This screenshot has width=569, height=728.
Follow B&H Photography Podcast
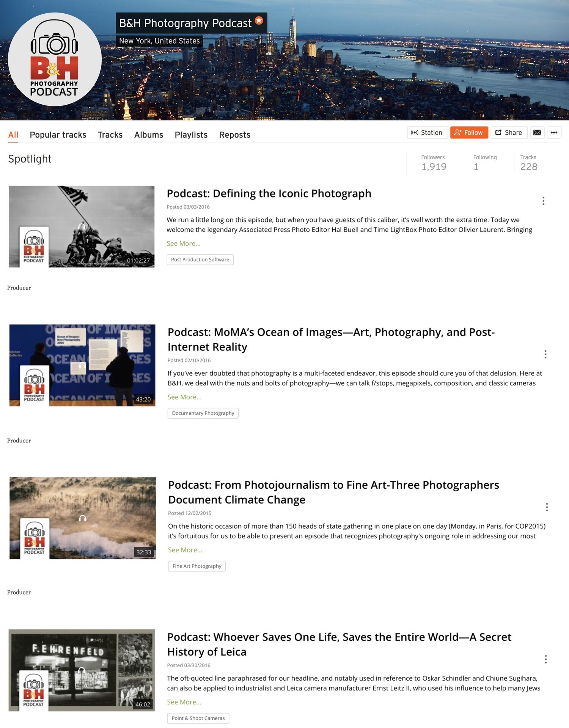(469, 132)
